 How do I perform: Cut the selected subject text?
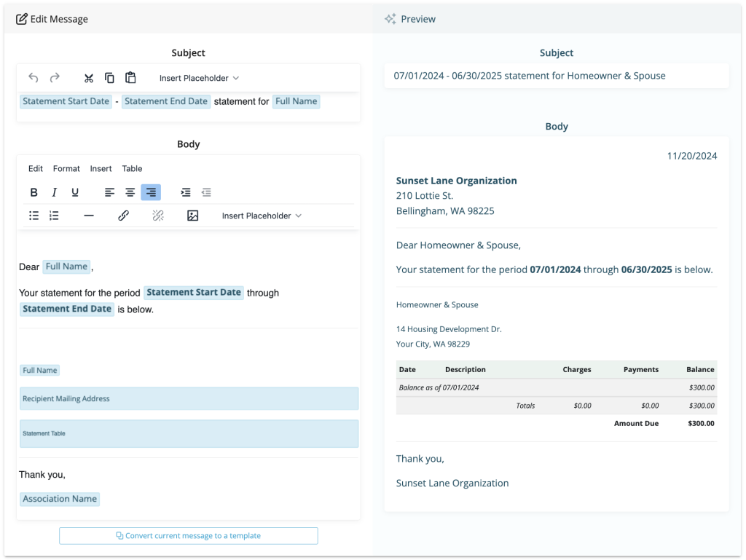tap(89, 77)
